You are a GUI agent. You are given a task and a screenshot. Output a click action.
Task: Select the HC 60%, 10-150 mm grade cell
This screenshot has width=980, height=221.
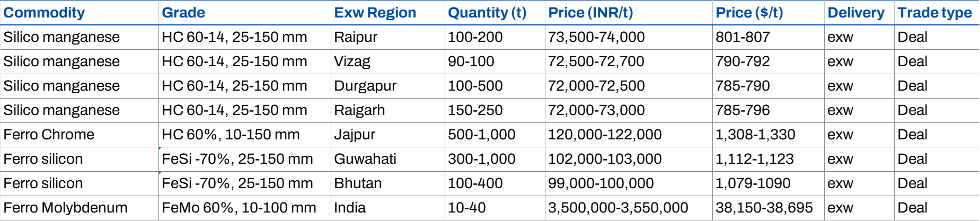(x=231, y=135)
